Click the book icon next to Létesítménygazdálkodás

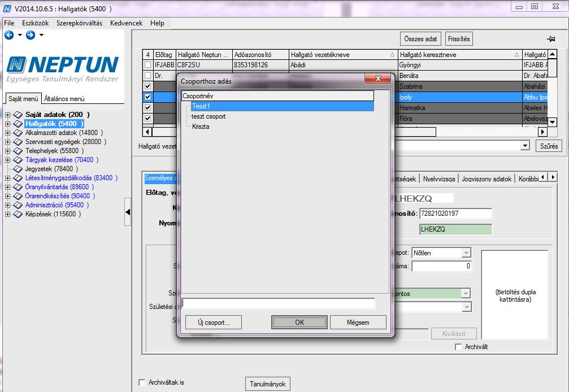click(18, 178)
